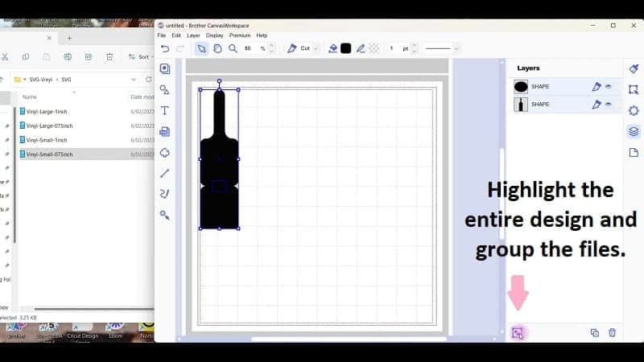This screenshot has width=644, height=362.
Task: Open the import image tool in left sidebar
Action: point(165,132)
